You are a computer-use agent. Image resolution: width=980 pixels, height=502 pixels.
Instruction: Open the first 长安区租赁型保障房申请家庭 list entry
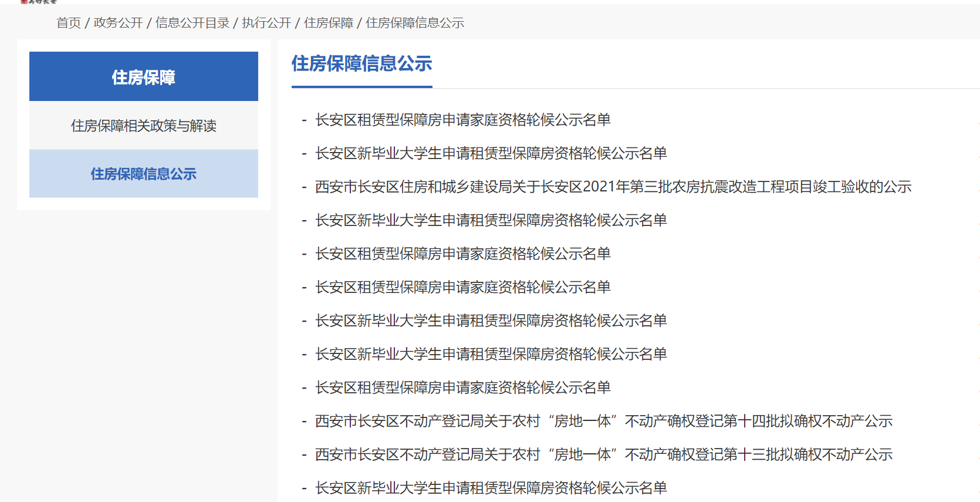pos(463,120)
